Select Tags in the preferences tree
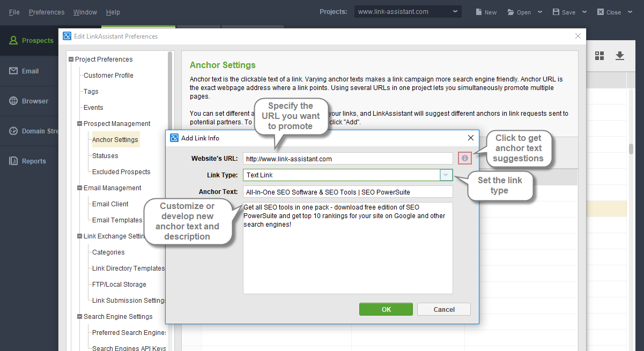644x351 pixels. pos(91,92)
